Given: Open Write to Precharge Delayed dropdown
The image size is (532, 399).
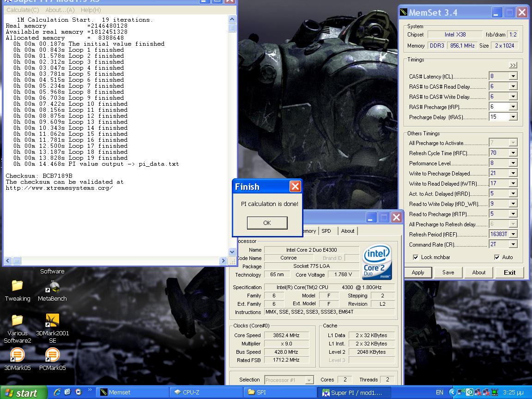Looking at the screenshot, I should [x=513, y=173].
